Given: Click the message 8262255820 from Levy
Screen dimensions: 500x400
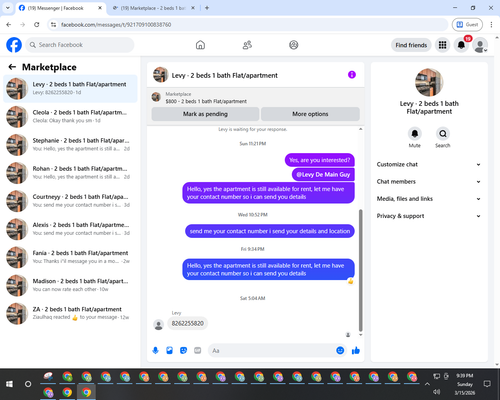Looking at the screenshot, I should tap(188, 323).
